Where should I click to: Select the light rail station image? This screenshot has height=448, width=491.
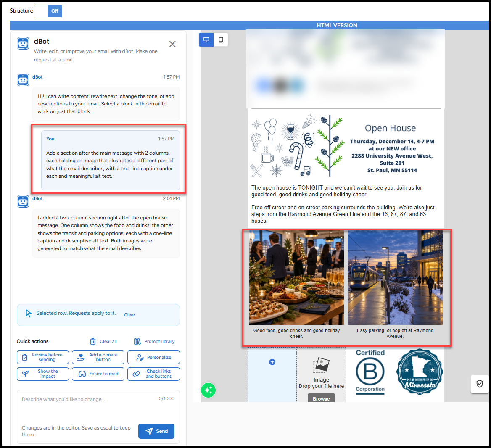tap(395, 278)
